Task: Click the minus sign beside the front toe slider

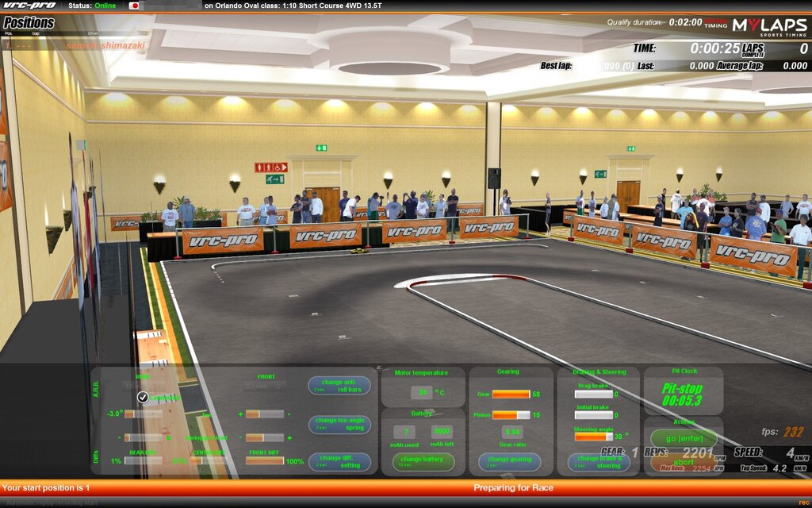Action: (x=289, y=414)
